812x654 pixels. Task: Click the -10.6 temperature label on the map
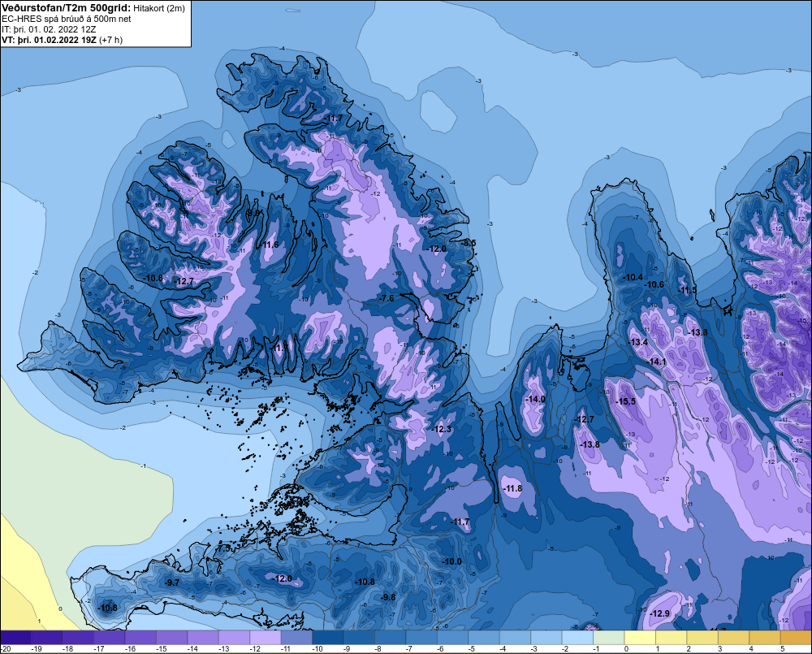(654, 284)
